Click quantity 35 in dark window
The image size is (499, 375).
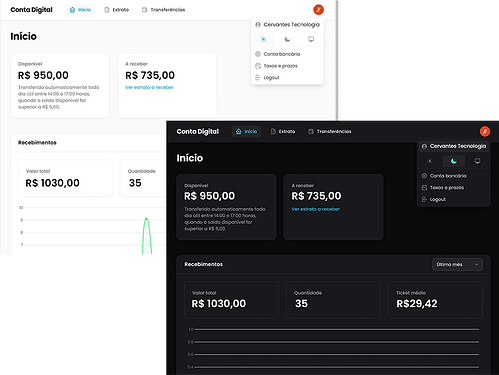[301, 304]
